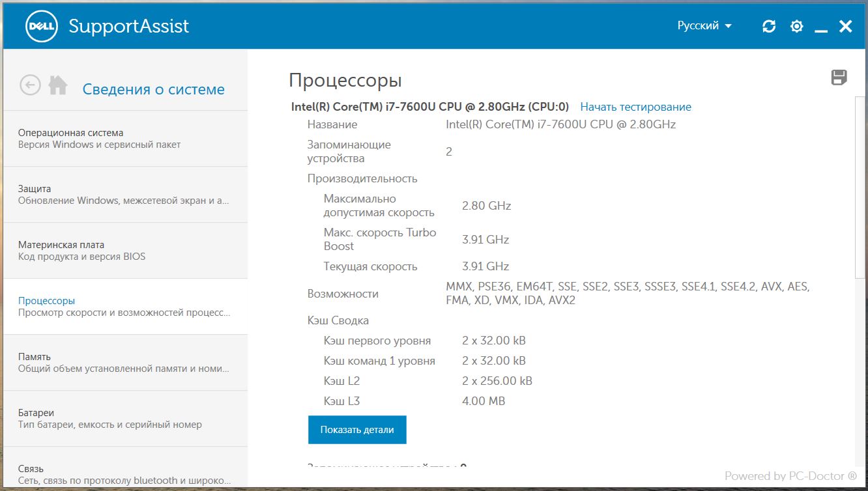Go to home via house icon

coord(58,85)
